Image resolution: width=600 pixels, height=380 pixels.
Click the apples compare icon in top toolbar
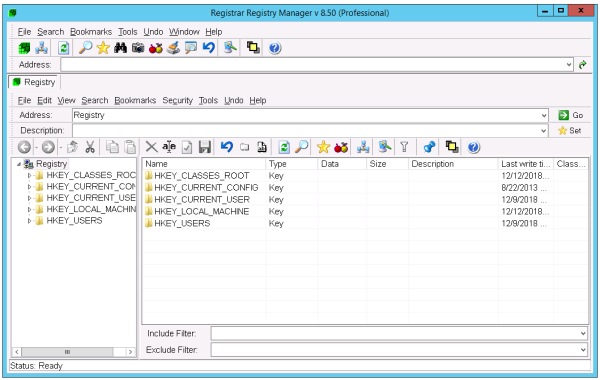[x=155, y=48]
